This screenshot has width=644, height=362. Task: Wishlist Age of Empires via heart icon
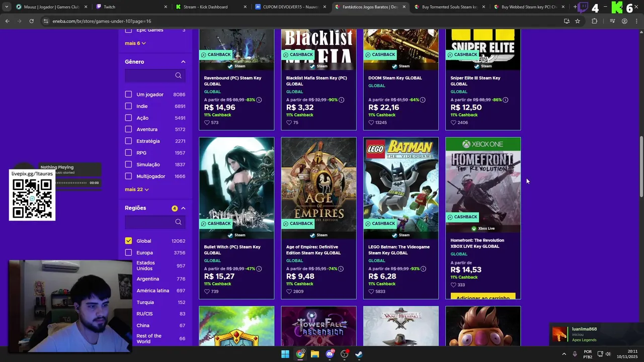(x=289, y=292)
